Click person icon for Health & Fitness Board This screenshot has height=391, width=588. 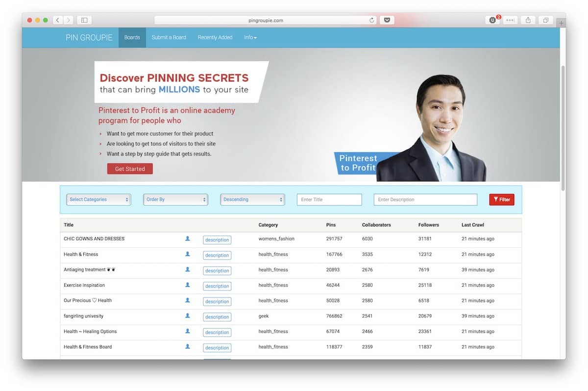pos(187,346)
